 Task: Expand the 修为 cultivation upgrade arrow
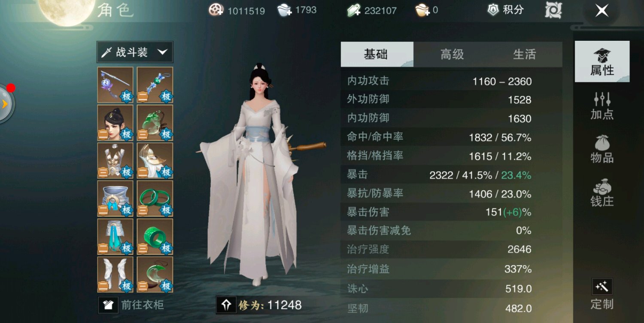pos(226,305)
